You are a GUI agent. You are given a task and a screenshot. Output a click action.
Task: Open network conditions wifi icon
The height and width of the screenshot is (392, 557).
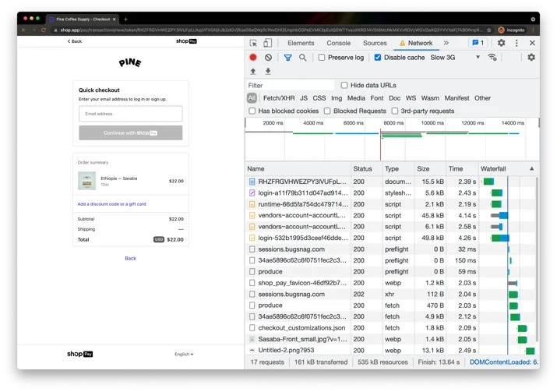click(492, 57)
